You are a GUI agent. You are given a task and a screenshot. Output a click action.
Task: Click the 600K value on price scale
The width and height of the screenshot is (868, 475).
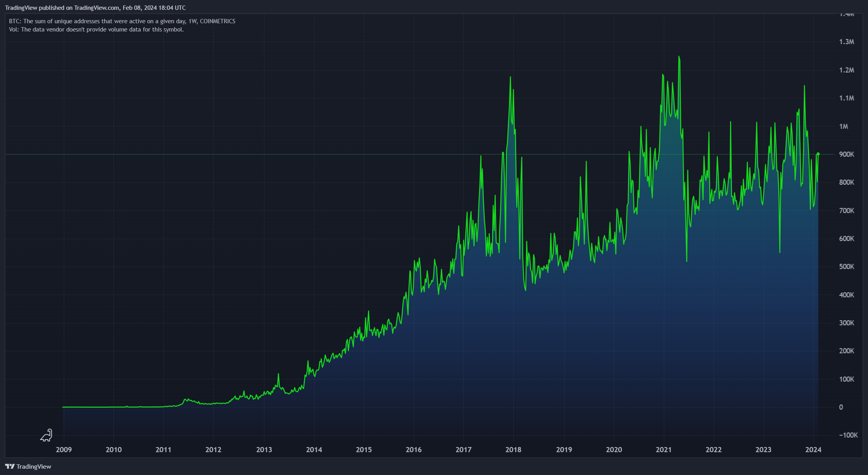(x=847, y=239)
